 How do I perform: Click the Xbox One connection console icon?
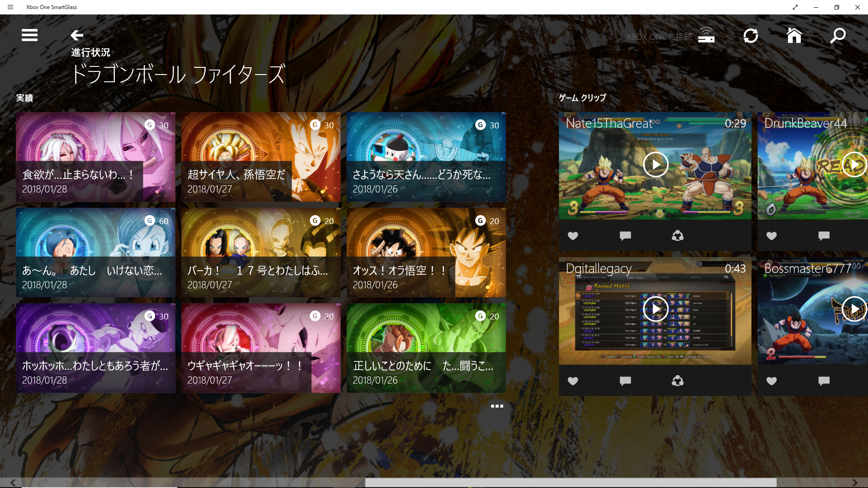706,35
